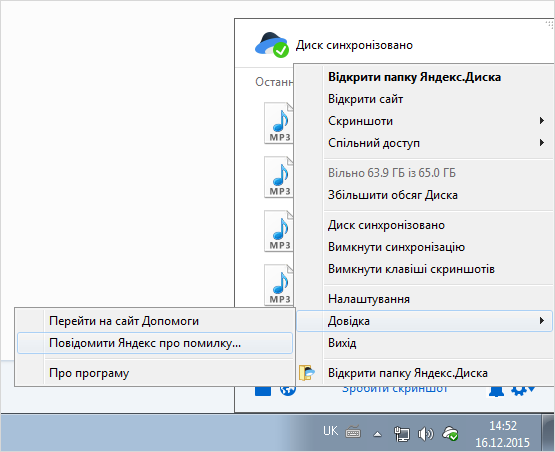
Task: Show hidden tray icons arrow
Action: (x=378, y=434)
